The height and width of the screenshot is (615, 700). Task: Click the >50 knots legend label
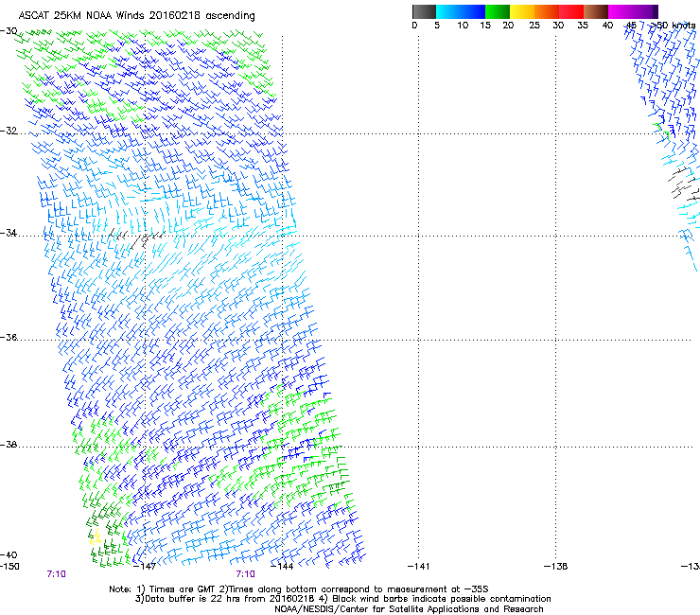[x=673, y=26]
